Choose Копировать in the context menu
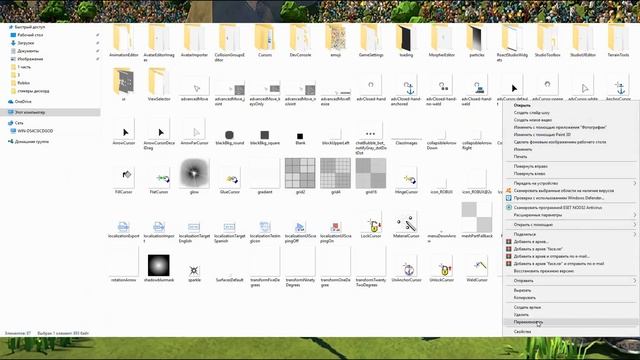Screen dimensions: 640x360 click(570, 298)
